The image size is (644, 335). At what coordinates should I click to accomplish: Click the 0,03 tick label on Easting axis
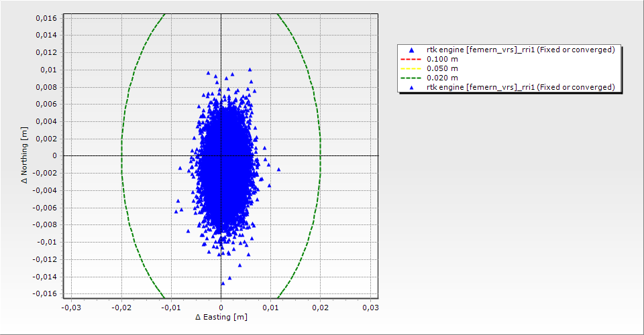[x=370, y=307]
